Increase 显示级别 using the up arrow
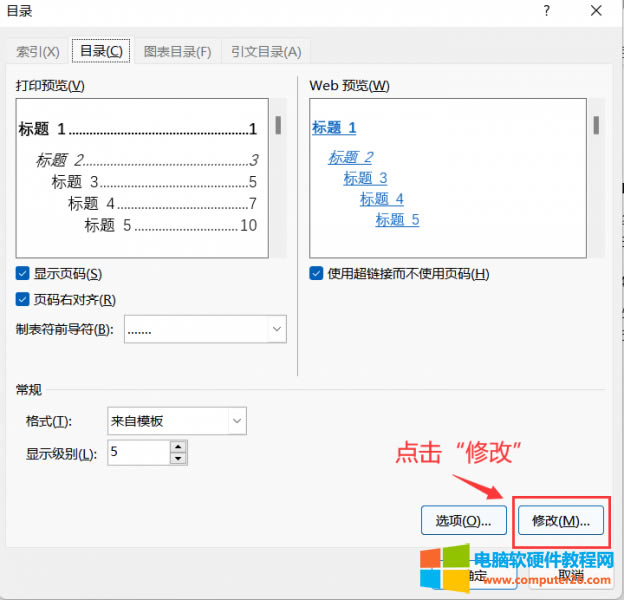 click(179, 446)
